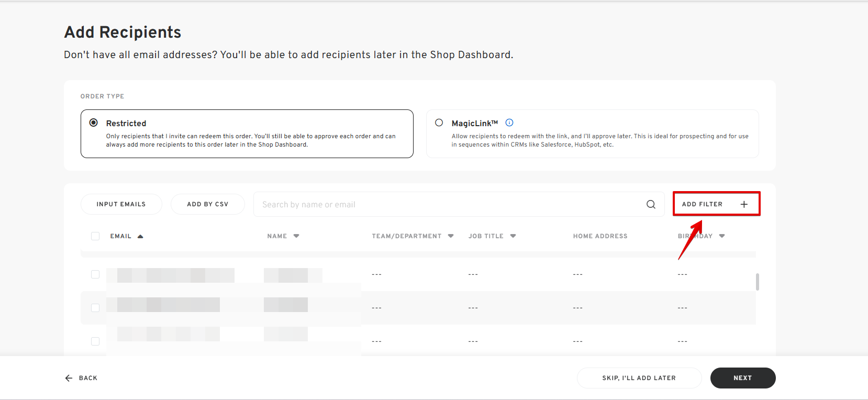Click the MagicLink info icon
The width and height of the screenshot is (868, 400).
tap(509, 123)
